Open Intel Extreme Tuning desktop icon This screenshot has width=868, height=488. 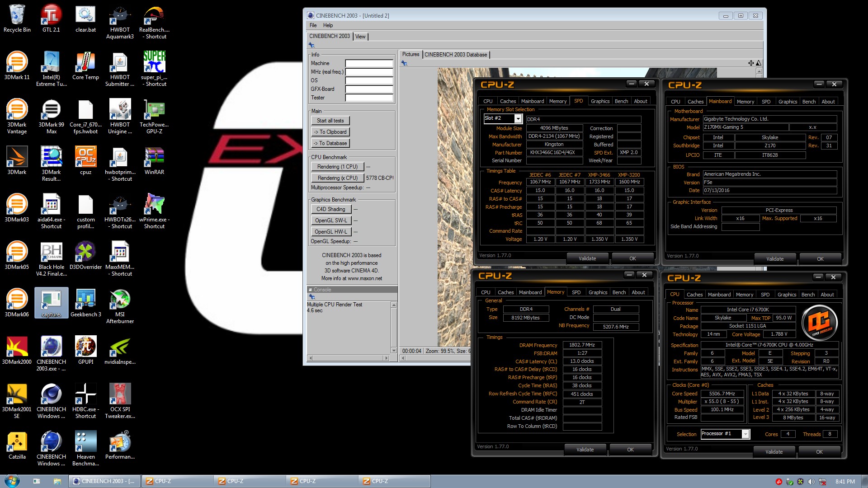pos(51,69)
